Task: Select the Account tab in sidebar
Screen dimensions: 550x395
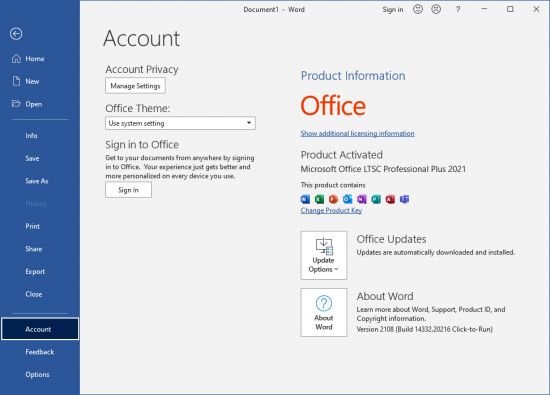Action: (x=40, y=329)
